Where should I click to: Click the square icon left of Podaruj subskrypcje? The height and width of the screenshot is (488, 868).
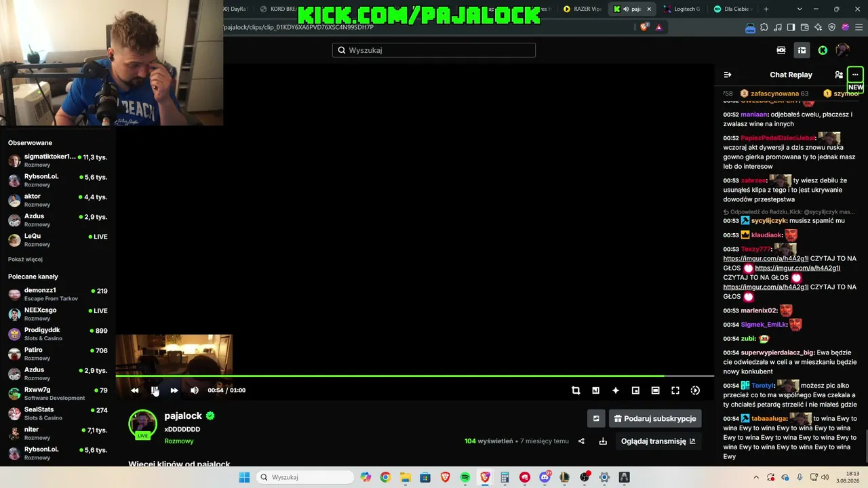coord(596,419)
